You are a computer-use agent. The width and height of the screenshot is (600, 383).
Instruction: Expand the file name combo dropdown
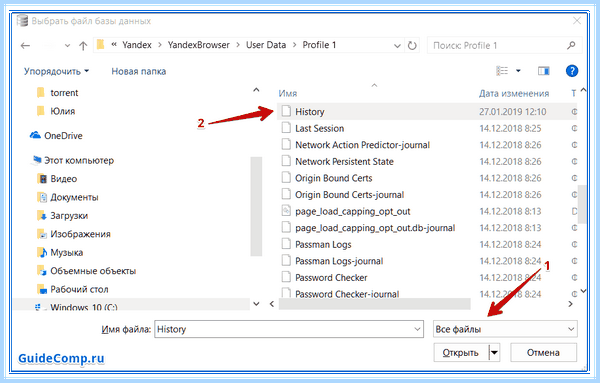coord(417,329)
